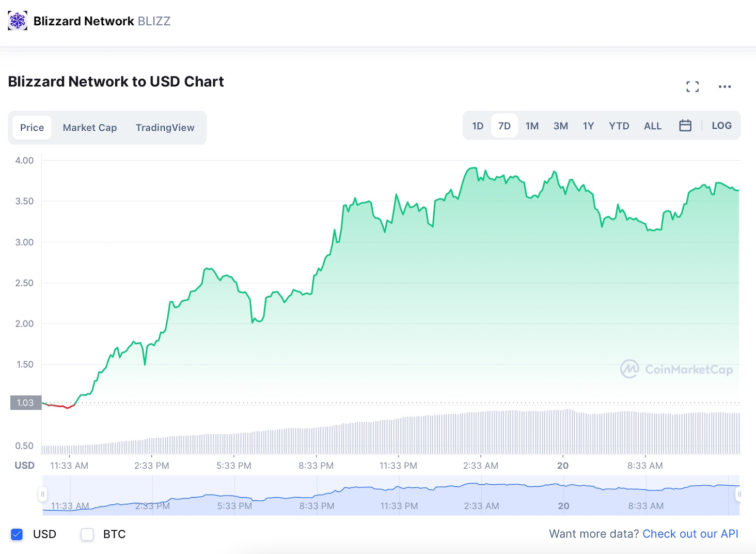Grab the right range navigator handle
This screenshot has height=554, width=756.
[739, 495]
